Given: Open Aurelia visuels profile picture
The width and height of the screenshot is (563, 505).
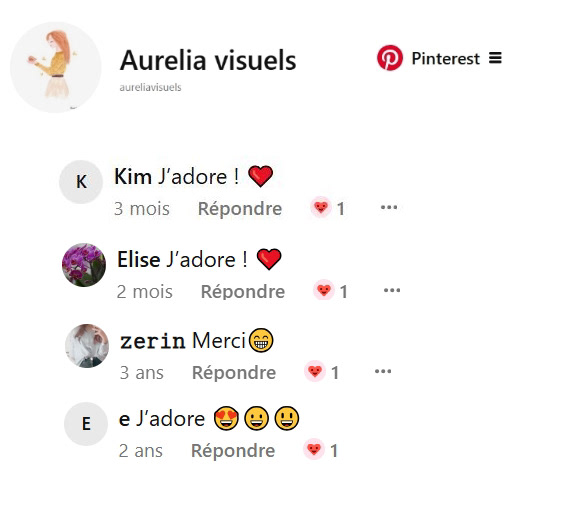Looking at the screenshot, I should coord(56,67).
